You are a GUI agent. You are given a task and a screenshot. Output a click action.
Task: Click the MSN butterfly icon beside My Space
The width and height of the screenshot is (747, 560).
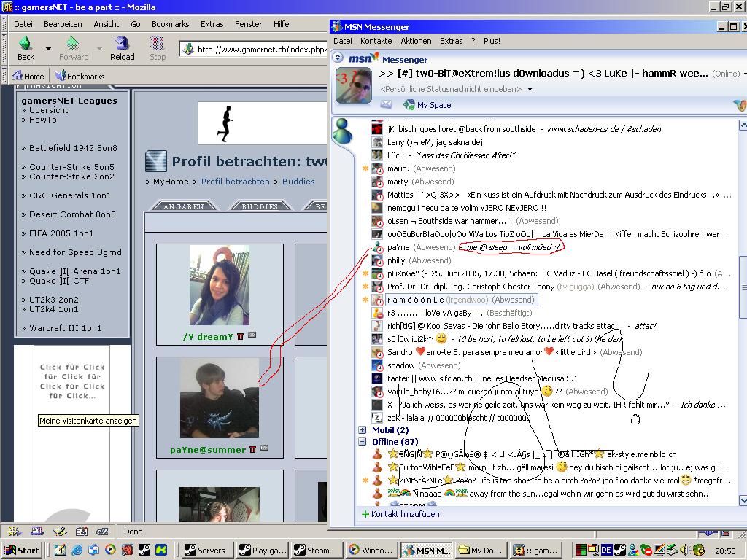click(409, 105)
